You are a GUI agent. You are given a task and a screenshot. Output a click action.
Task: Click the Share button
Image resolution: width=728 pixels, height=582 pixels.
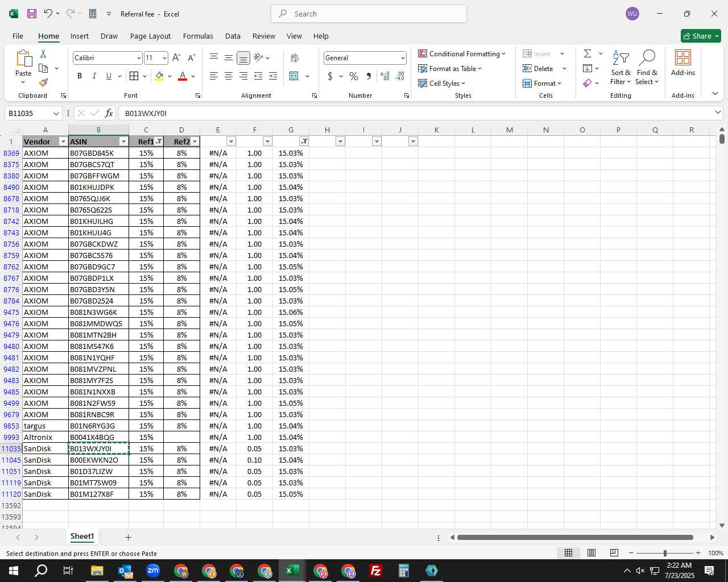pos(701,36)
